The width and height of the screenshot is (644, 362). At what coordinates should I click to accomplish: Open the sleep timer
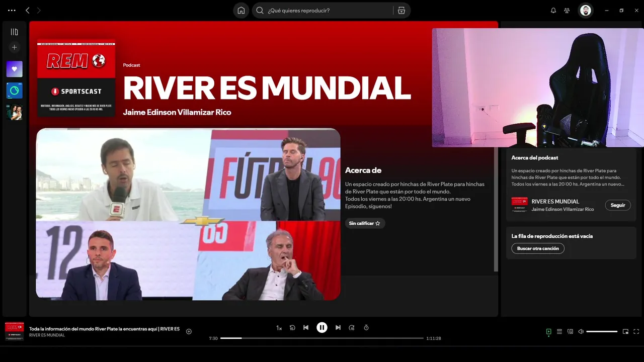366,328
